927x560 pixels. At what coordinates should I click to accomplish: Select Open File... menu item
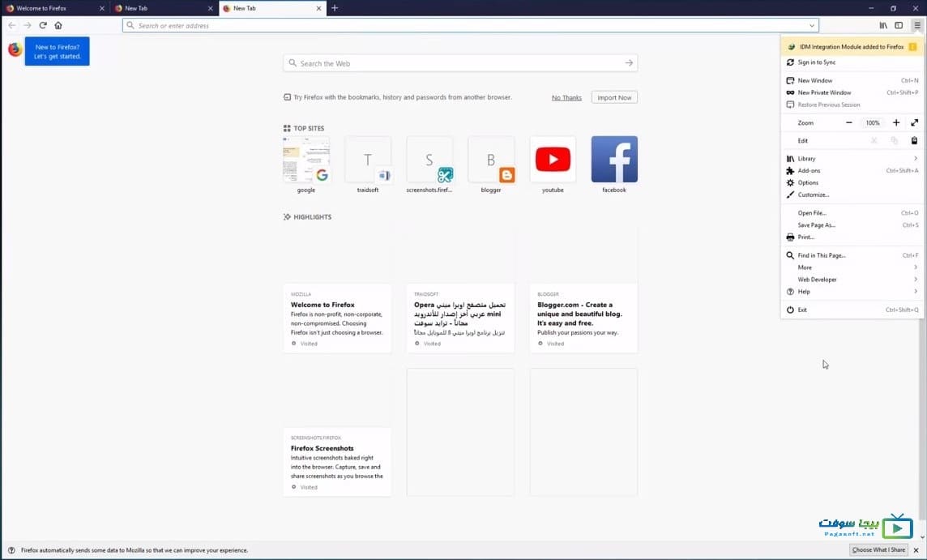point(852,213)
